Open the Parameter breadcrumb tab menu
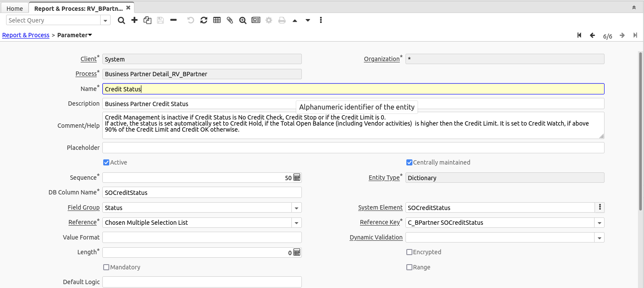This screenshot has height=288, width=644. coord(75,35)
